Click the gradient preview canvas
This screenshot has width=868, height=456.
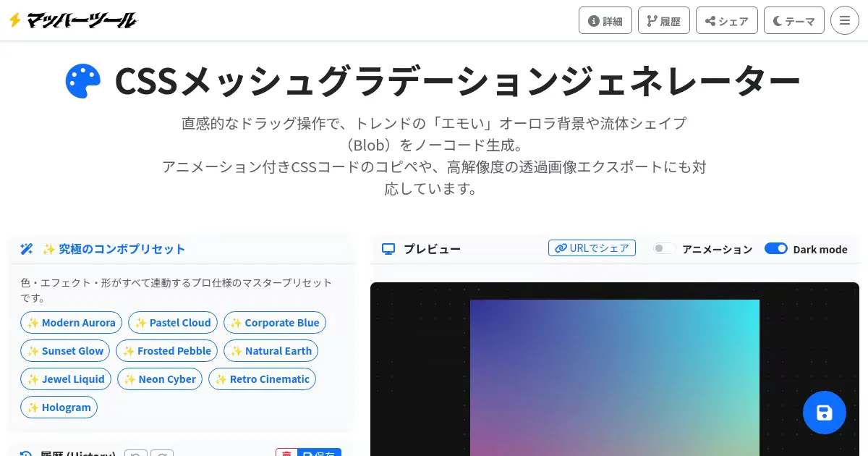click(x=615, y=378)
